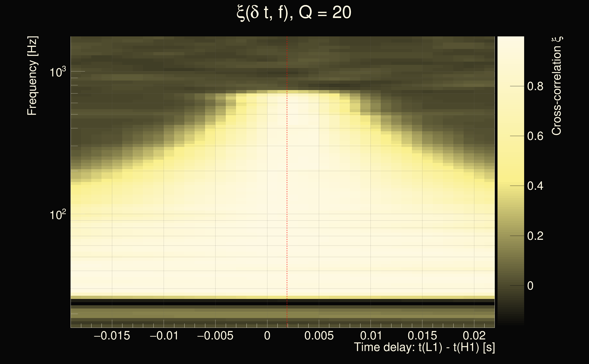Click the Cross-correlation ξ colorbar label

[x=557, y=86]
